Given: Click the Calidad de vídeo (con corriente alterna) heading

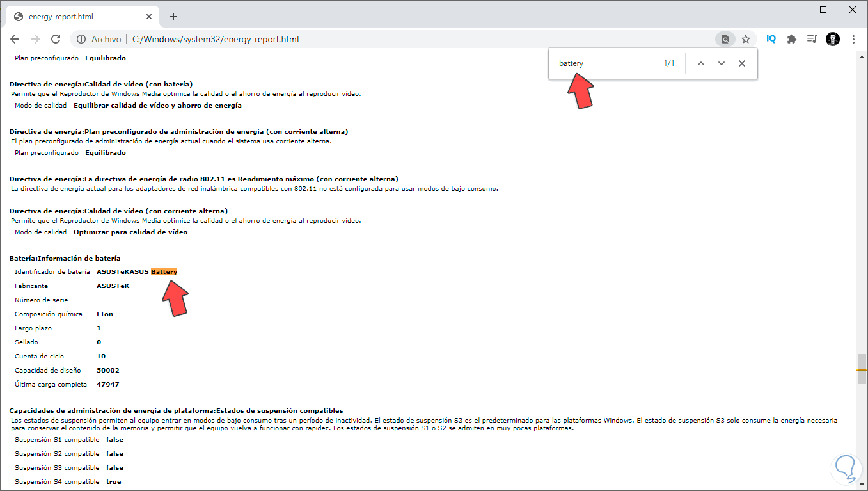Looking at the screenshot, I should coord(118,211).
